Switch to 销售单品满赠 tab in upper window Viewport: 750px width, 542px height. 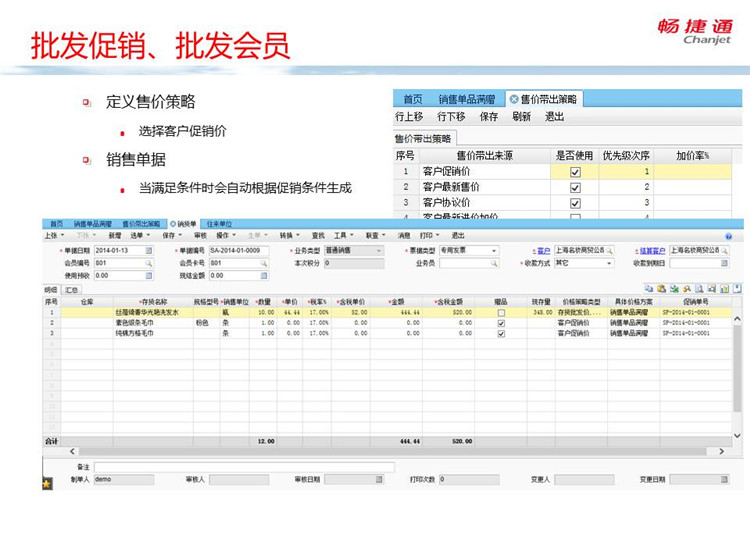click(466, 100)
